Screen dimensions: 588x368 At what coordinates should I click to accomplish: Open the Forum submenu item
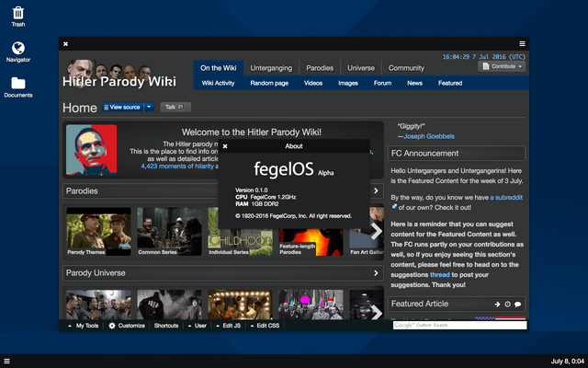pos(382,83)
